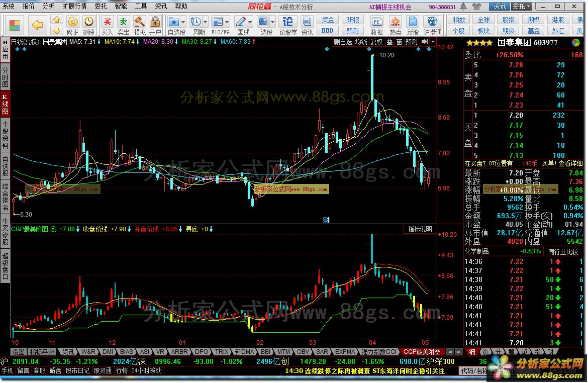This screenshot has width=588, height=383.
Task: Click the 资讯 news document icon
Action: (x=307, y=22)
